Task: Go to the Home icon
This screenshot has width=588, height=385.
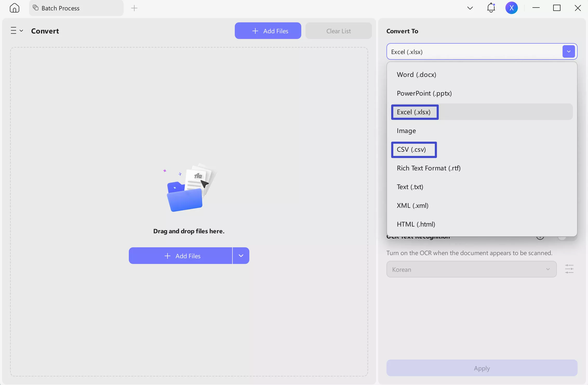Action: (15, 8)
